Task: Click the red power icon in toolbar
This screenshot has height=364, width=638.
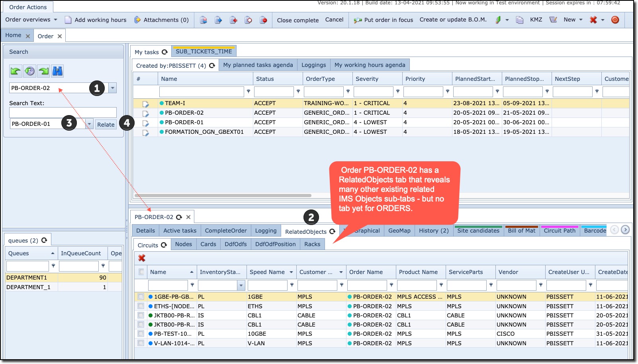Action: (615, 20)
